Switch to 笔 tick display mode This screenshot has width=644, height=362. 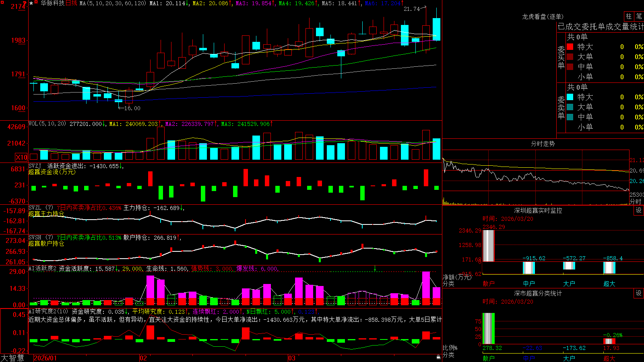[639, 16]
